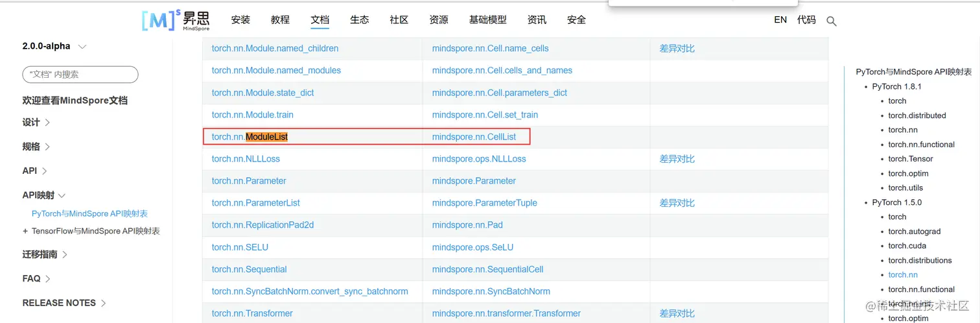The width and height of the screenshot is (980, 323).
Task: Switch language to EN
Action: coord(780,20)
